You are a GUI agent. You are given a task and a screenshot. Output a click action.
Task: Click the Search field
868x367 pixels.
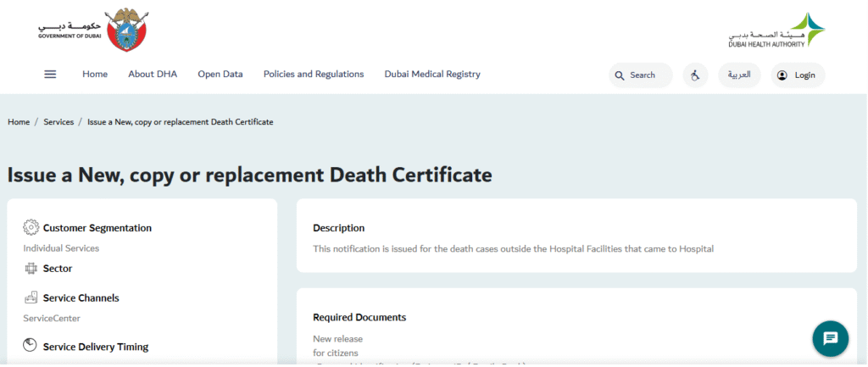point(641,75)
